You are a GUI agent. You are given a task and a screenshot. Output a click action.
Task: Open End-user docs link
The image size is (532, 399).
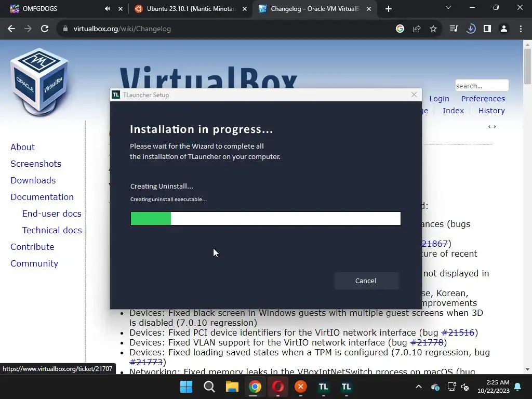coord(52,214)
